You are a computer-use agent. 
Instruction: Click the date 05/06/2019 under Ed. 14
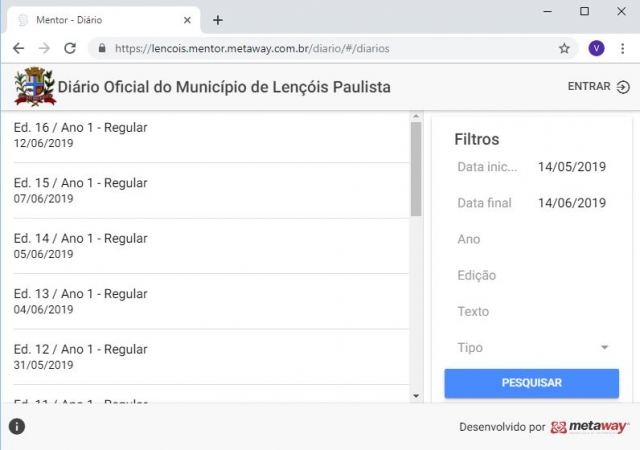pos(43,254)
